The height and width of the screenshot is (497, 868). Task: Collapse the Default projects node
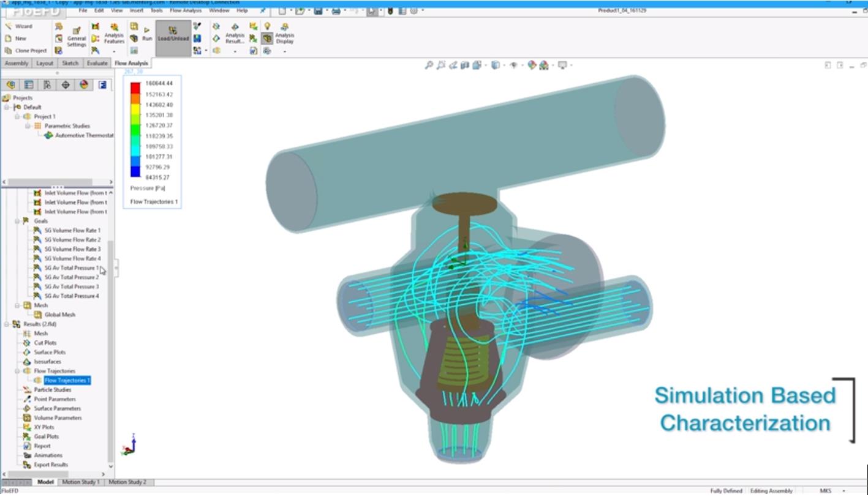coord(7,107)
